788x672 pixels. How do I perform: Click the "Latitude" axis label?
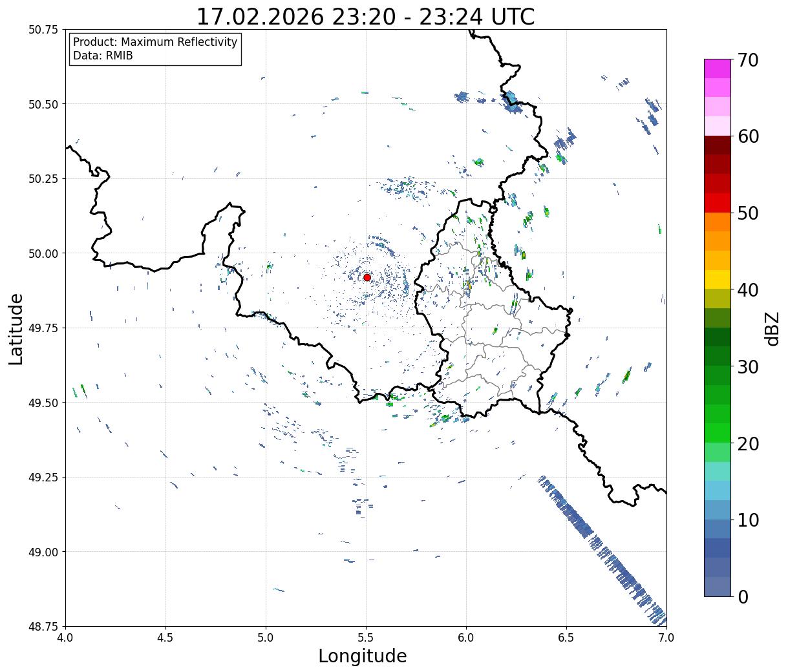point(16,328)
